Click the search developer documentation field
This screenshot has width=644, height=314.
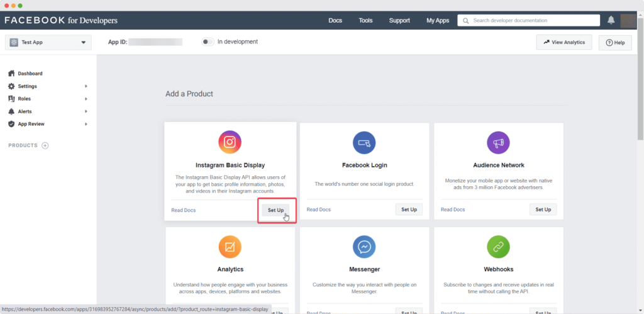pyautogui.click(x=528, y=21)
